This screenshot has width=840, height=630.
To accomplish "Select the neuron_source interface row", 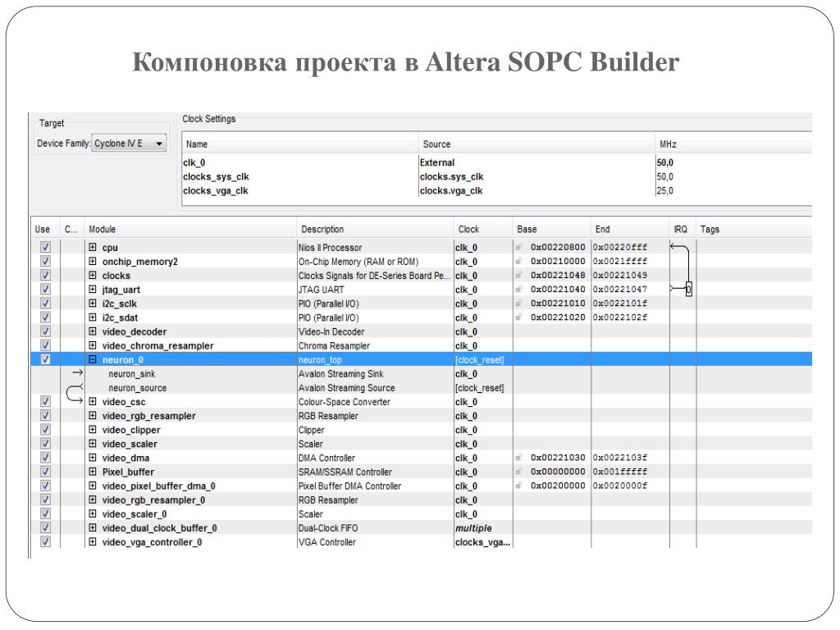I will coord(422,387).
